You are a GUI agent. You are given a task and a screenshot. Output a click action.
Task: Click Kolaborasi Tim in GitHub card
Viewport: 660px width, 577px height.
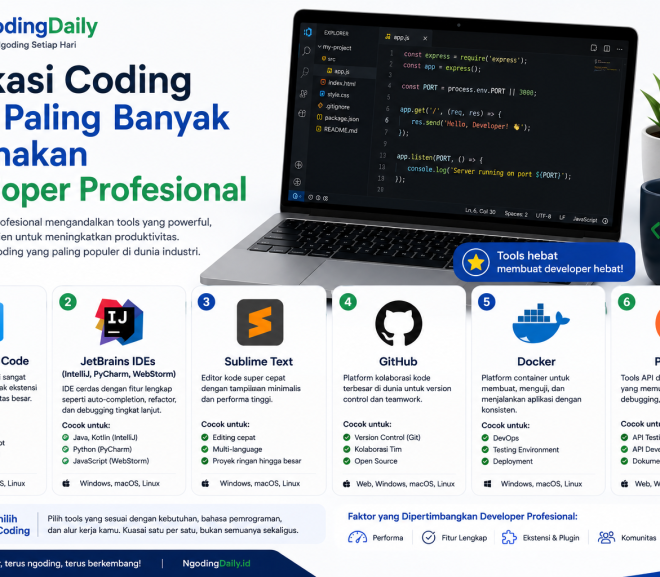coord(378,449)
